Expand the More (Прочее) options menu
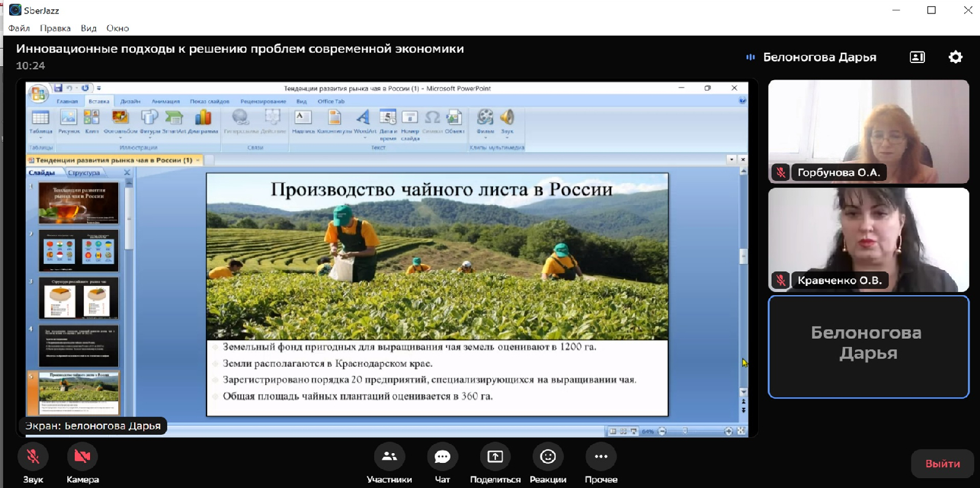The width and height of the screenshot is (980, 488). pyautogui.click(x=600, y=457)
